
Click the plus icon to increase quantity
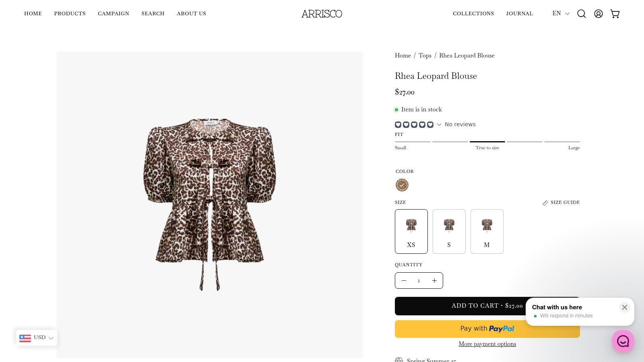pos(434,280)
